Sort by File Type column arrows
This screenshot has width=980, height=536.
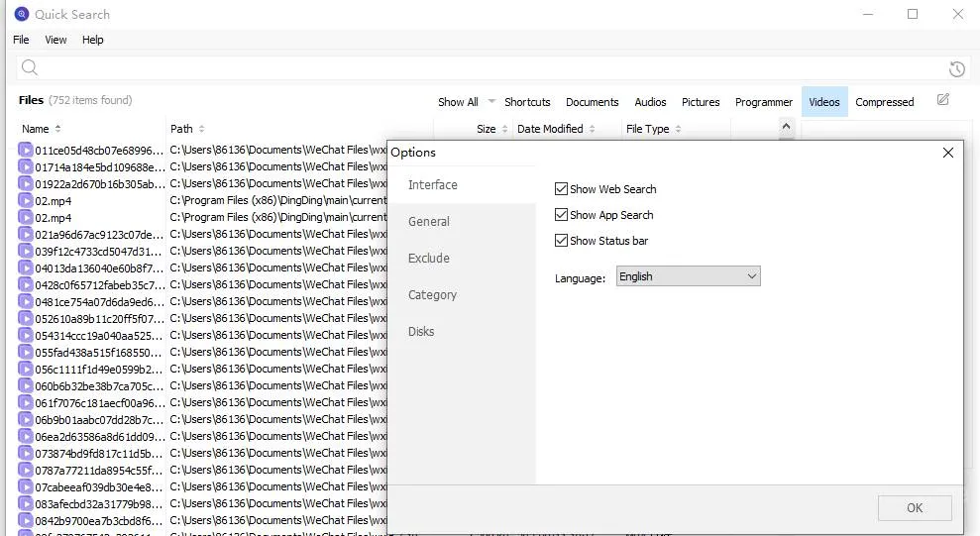pos(678,129)
